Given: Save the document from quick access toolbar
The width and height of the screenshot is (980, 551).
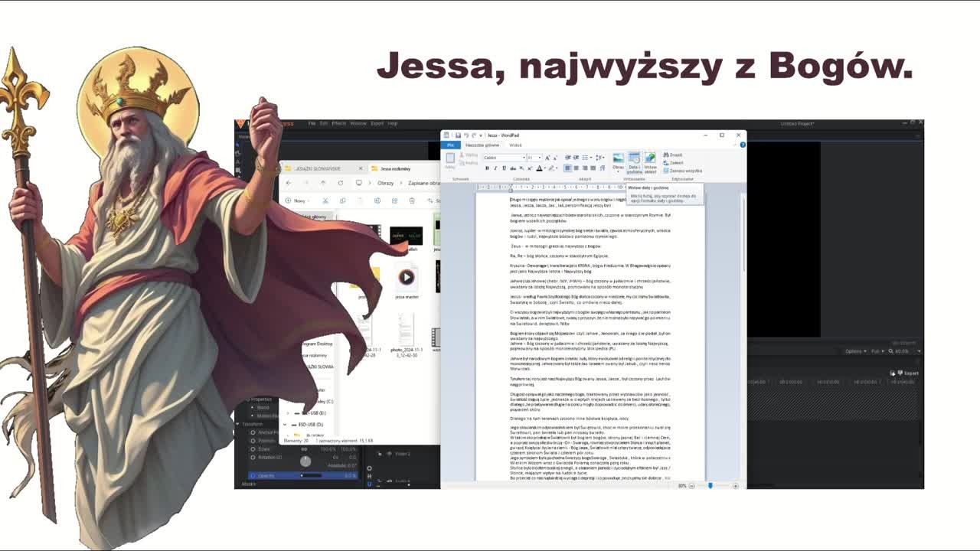Looking at the screenshot, I should [x=458, y=135].
